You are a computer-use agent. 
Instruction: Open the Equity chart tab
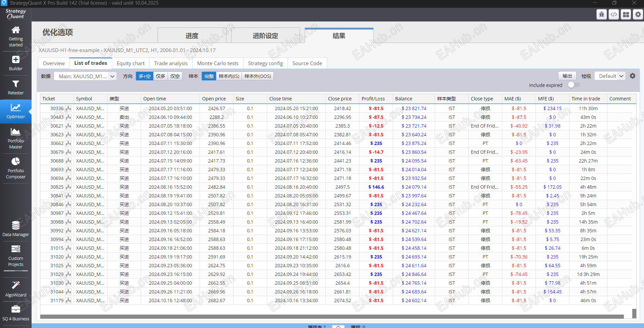click(x=131, y=63)
